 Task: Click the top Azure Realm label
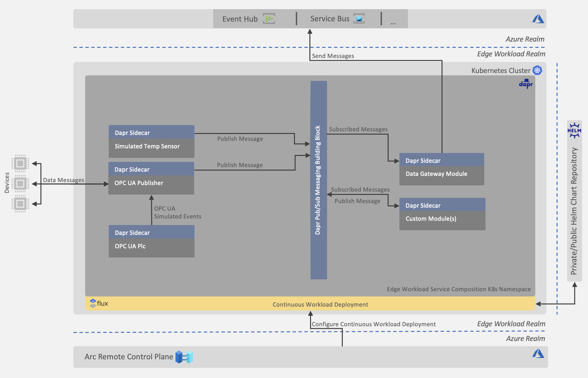(x=525, y=39)
